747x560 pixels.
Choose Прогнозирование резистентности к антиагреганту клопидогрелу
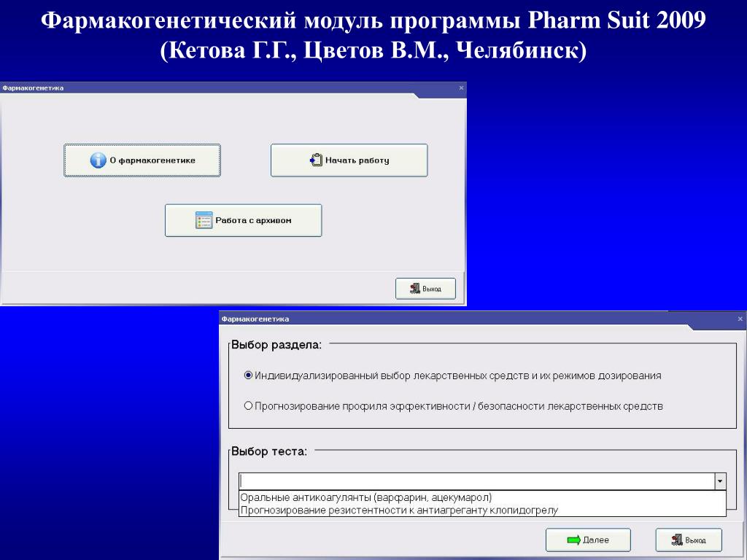[482, 510]
